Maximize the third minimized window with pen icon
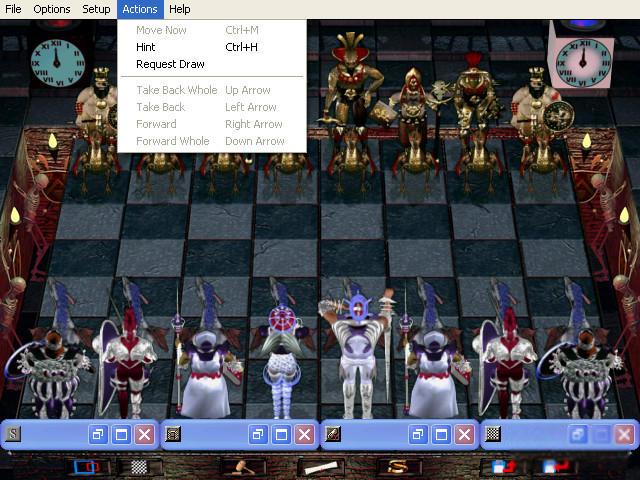 441,434
